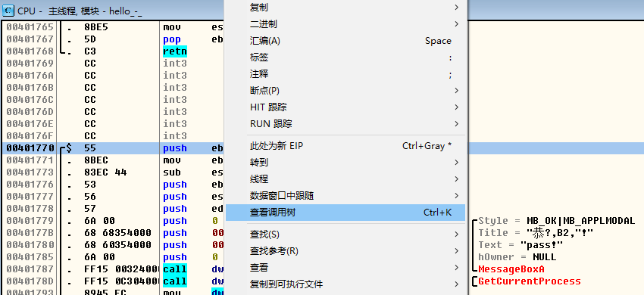The image size is (644, 295).
Task: Expand arrow beside 断点(P) entry
Action: click(457, 91)
